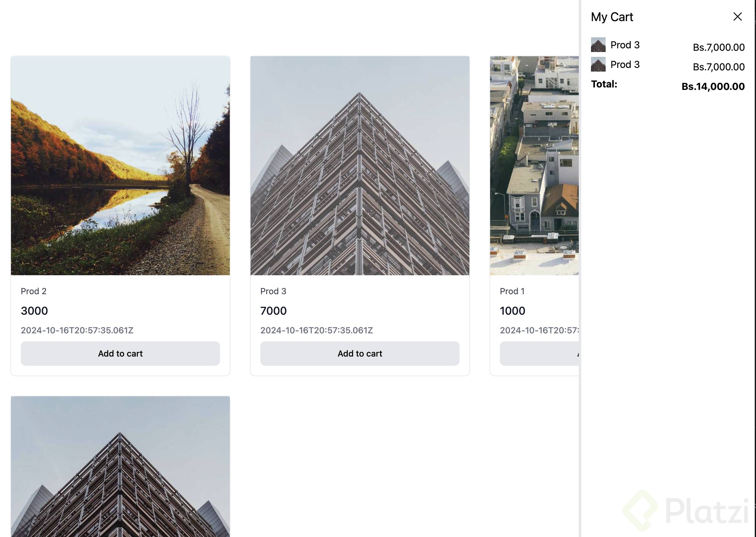Screen dimensions: 756x537
Task: Open the Prod 1 aerial houses image
Action: point(534,166)
